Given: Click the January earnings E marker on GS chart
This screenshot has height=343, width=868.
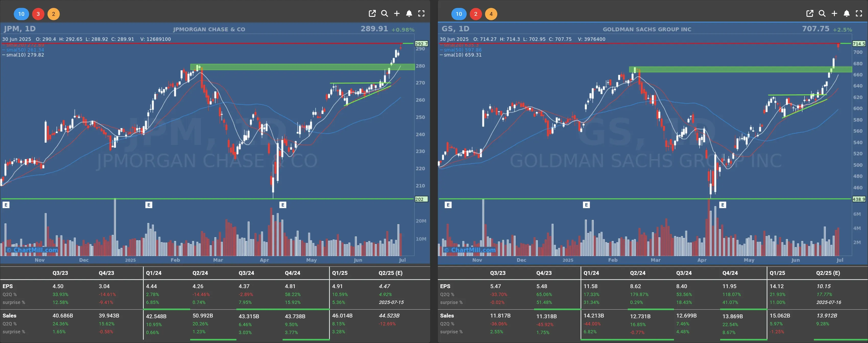Looking at the screenshot, I should pyautogui.click(x=586, y=204).
